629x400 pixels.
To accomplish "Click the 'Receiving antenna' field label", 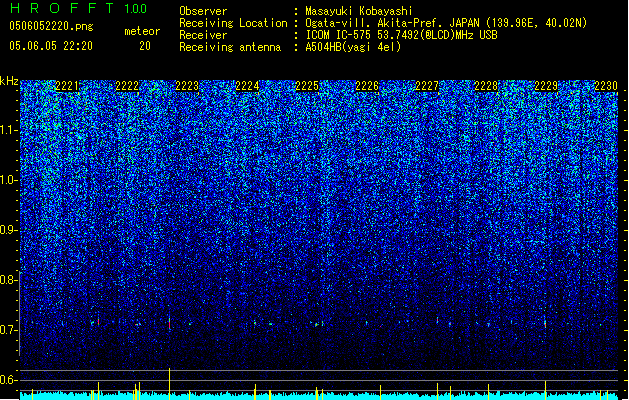I will (x=230, y=47).
